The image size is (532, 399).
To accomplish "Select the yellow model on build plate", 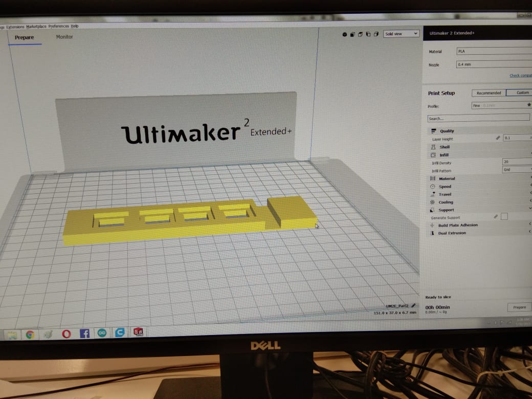I will click(x=190, y=220).
